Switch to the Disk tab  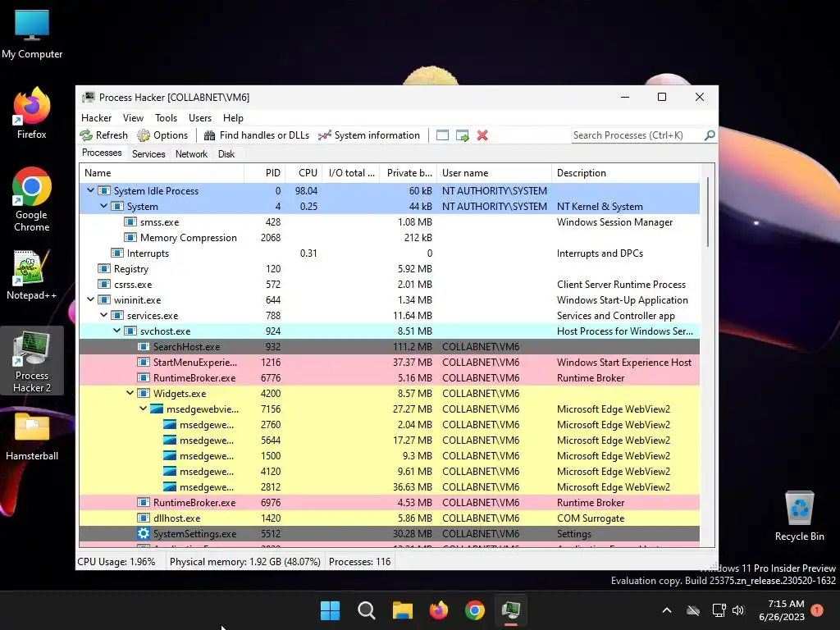pos(226,154)
